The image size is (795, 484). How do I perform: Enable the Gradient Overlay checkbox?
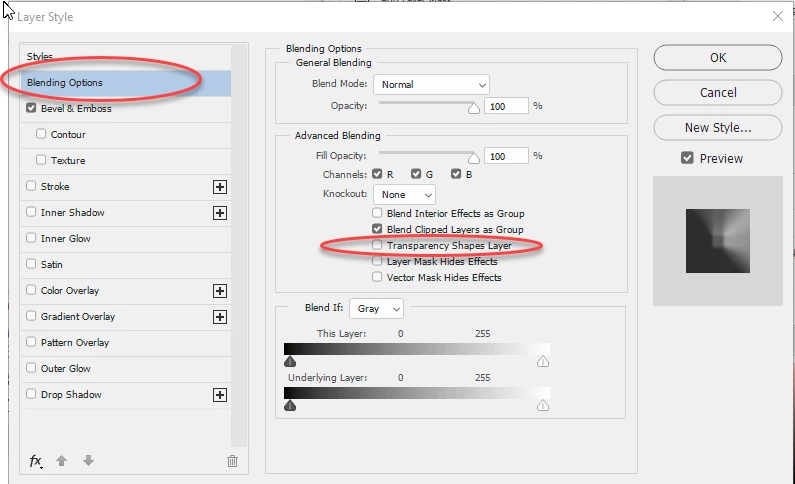[31, 316]
